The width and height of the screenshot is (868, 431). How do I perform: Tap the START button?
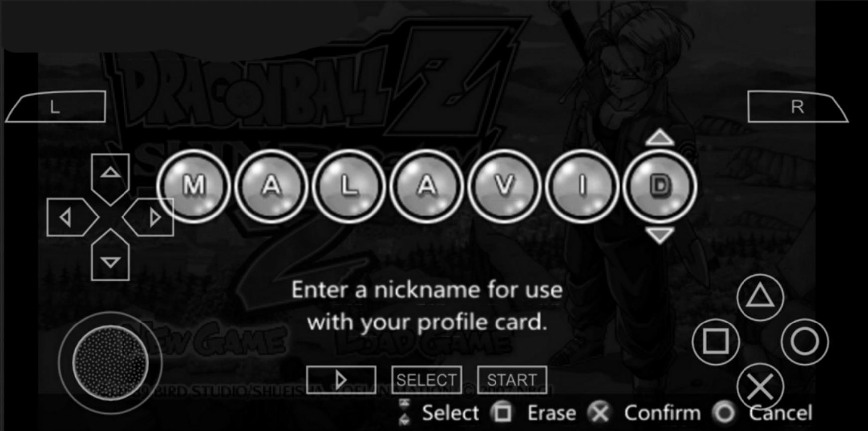coord(512,380)
